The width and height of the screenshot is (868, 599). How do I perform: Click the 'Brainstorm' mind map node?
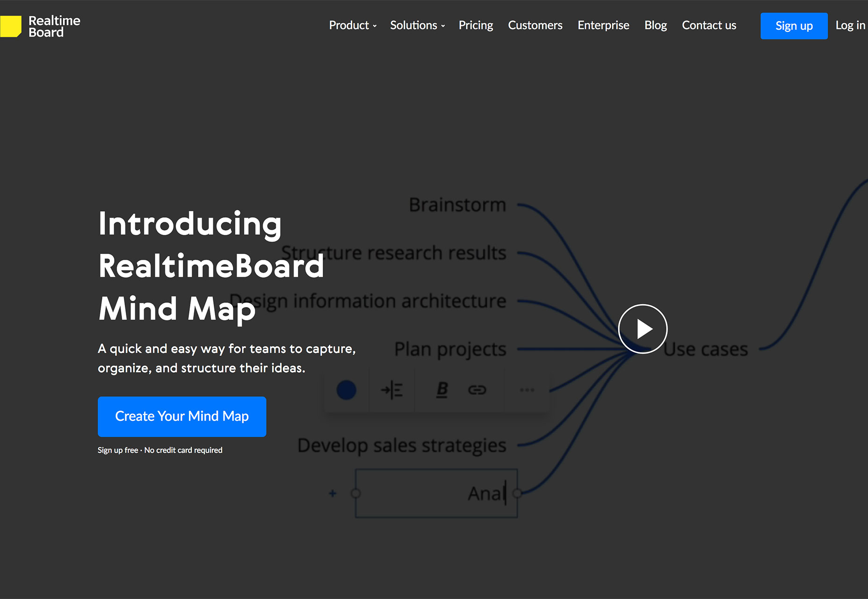[457, 205]
